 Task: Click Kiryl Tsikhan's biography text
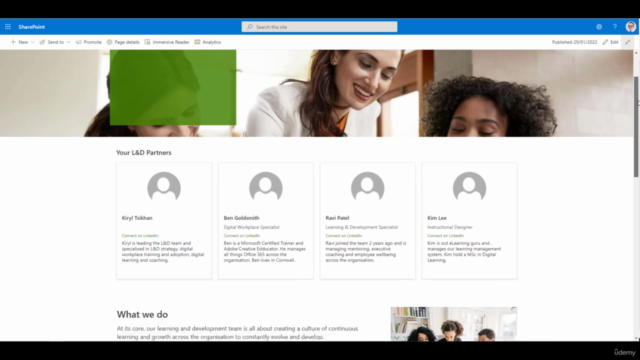pyautogui.click(x=163, y=251)
